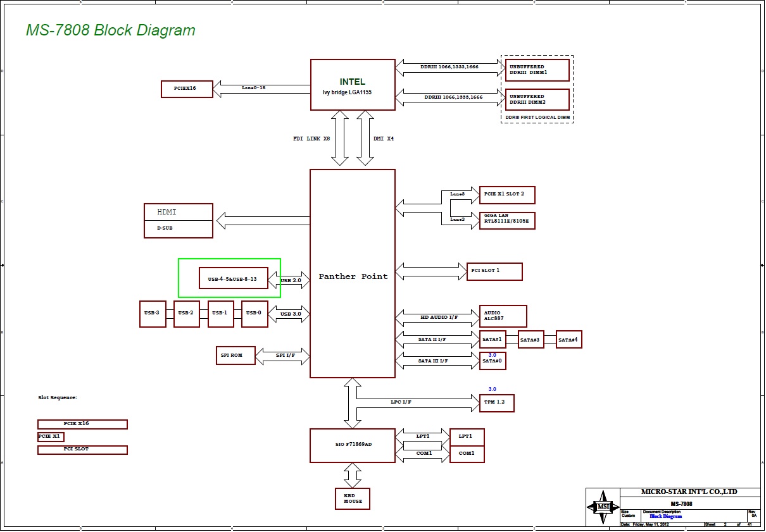Click the SPI ROM block
Screen dimensions: 766x532
pos(235,356)
